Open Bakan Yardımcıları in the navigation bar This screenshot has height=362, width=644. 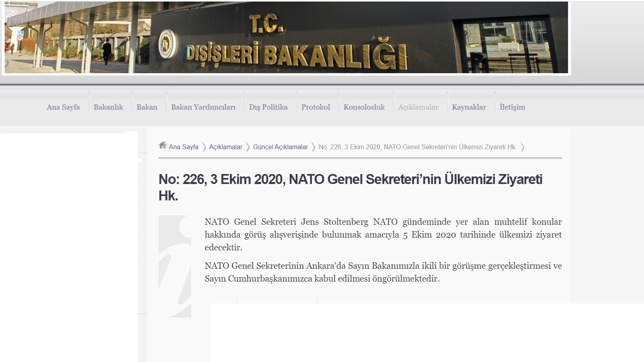click(203, 107)
